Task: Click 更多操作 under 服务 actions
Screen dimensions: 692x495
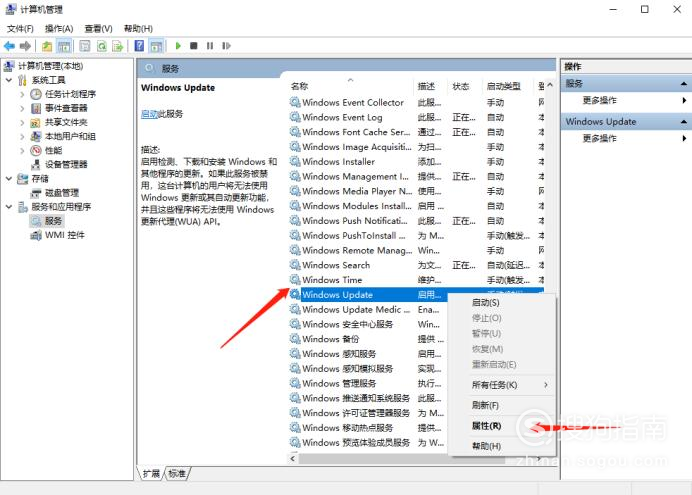Action: (x=599, y=100)
